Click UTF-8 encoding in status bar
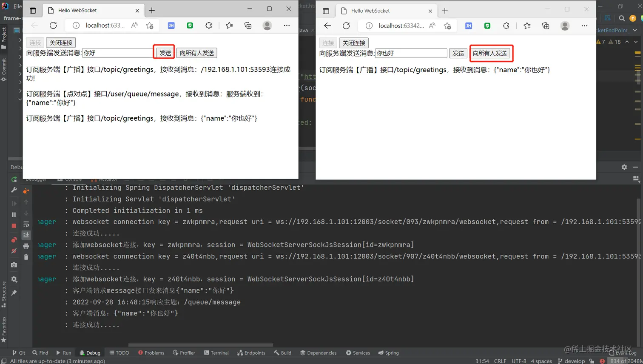Image resolution: width=643 pixels, height=364 pixels. coord(519,361)
